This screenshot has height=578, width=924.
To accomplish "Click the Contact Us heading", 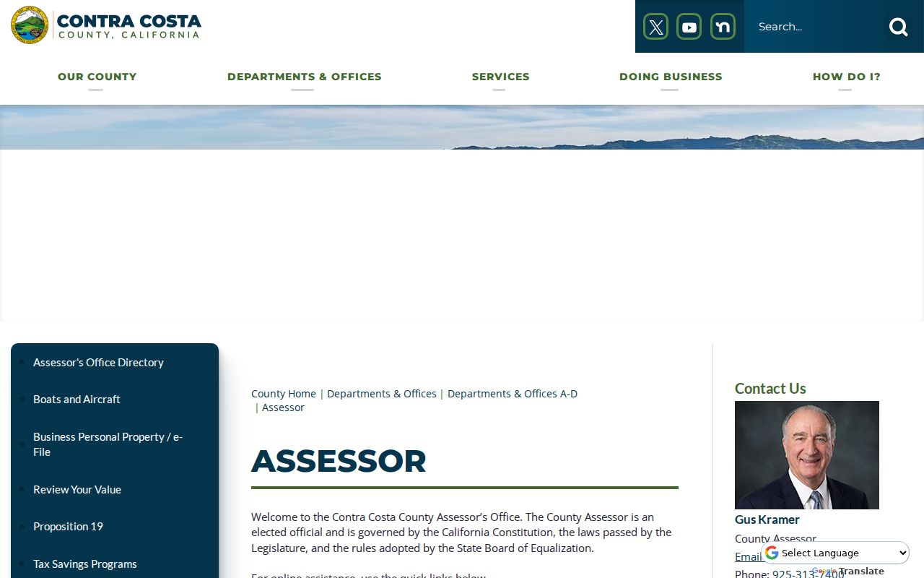I will tap(770, 389).
